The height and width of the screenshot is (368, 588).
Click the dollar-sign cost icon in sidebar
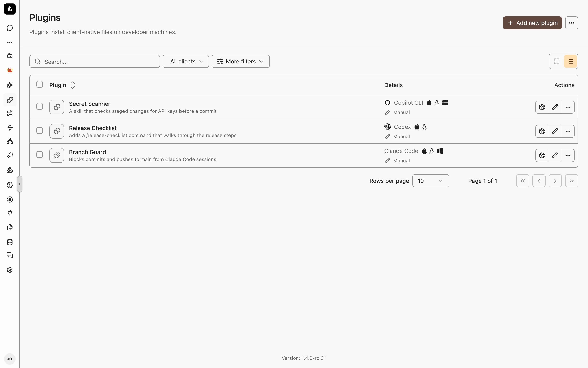pyautogui.click(x=10, y=200)
